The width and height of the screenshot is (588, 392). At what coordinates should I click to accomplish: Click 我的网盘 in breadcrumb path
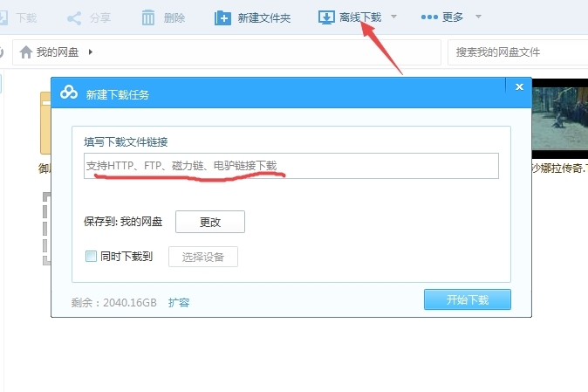58,52
